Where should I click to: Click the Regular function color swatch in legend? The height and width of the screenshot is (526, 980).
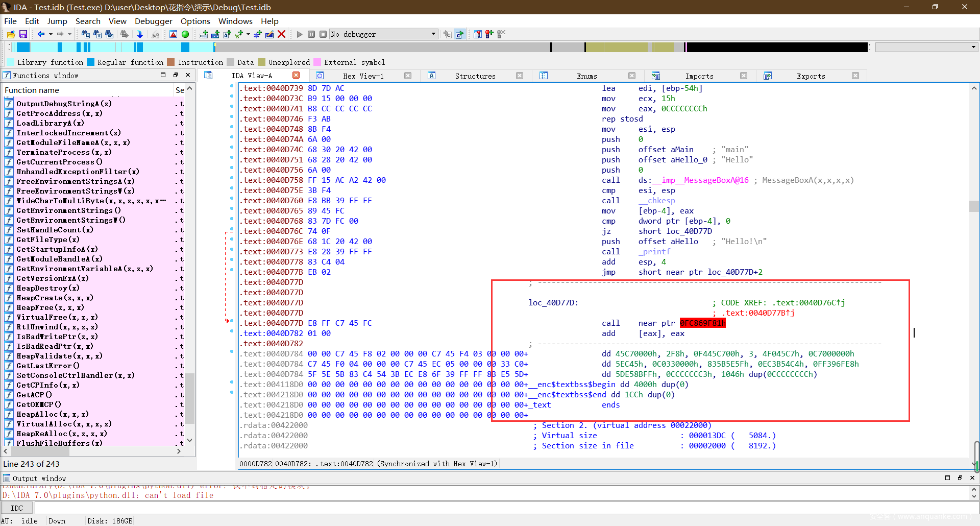point(90,62)
